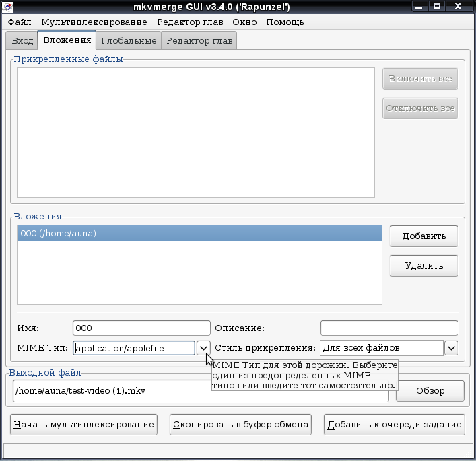Open the Мультиплексирование menu
The height and width of the screenshot is (461, 476).
[x=94, y=22]
